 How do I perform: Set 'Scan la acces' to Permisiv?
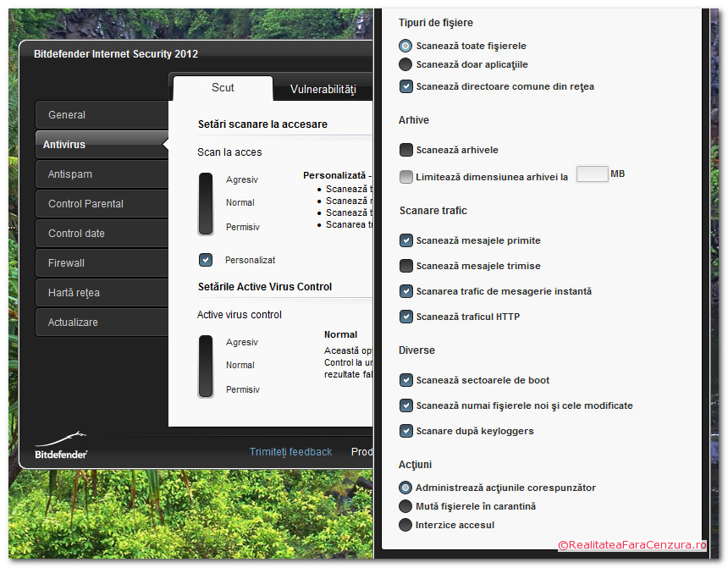[x=242, y=227]
